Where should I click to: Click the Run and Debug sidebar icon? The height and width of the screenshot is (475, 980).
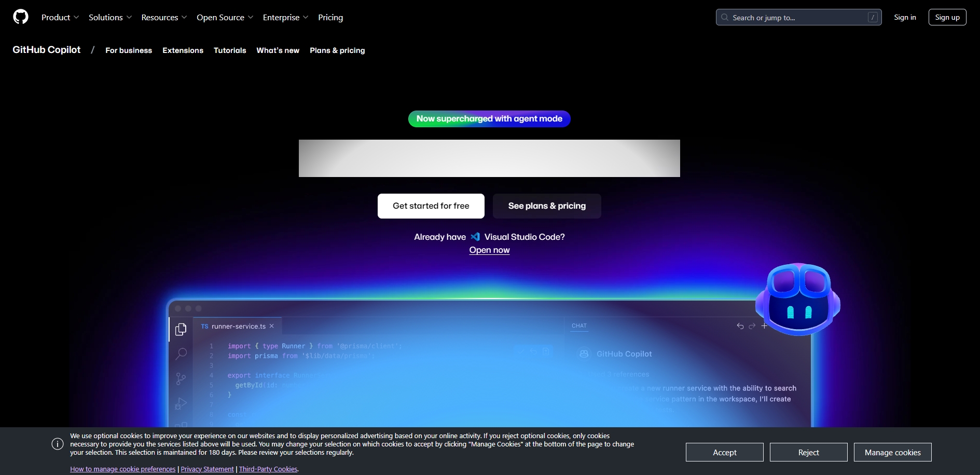click(181, 403)
